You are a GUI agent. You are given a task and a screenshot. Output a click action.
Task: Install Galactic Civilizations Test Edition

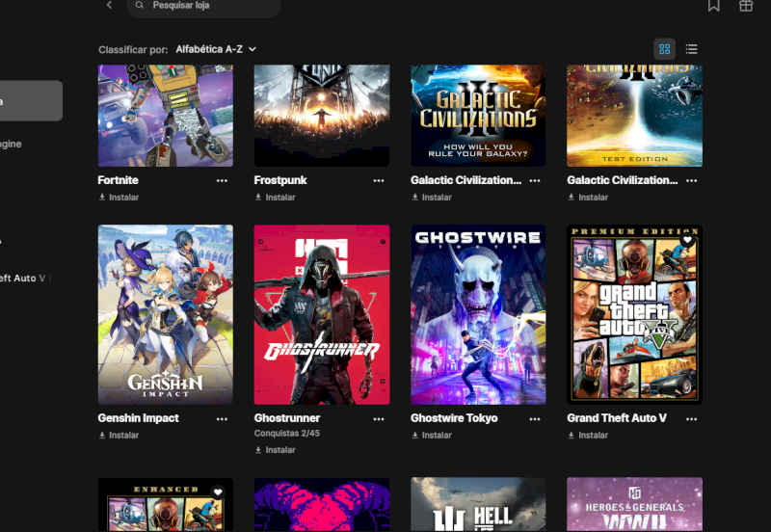588,198
